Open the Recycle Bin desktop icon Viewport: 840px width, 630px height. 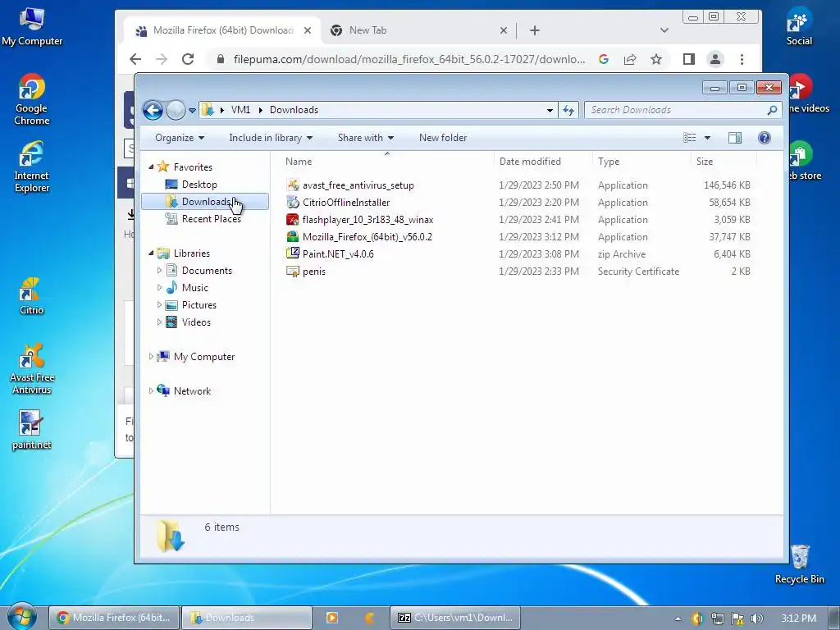click(x=799, y=564)
